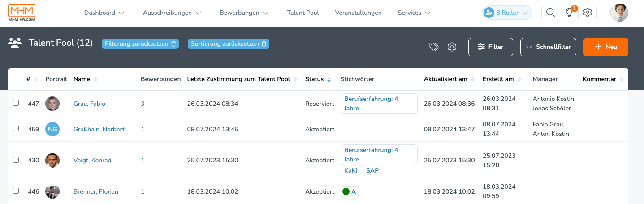Open the Talent Pool menu item
The image size is (644, 204).
303,13
